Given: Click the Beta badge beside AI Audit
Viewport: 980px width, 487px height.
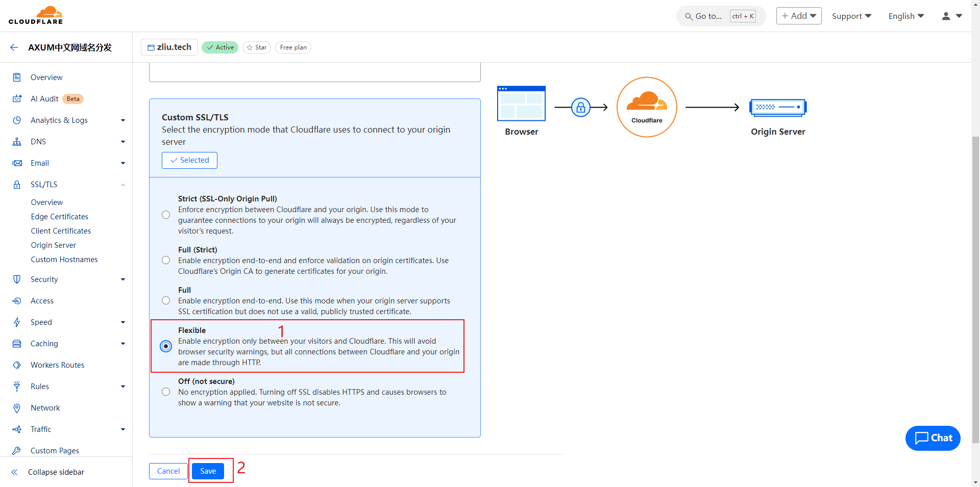Looking at the screenshot, I should pos(73,99).
